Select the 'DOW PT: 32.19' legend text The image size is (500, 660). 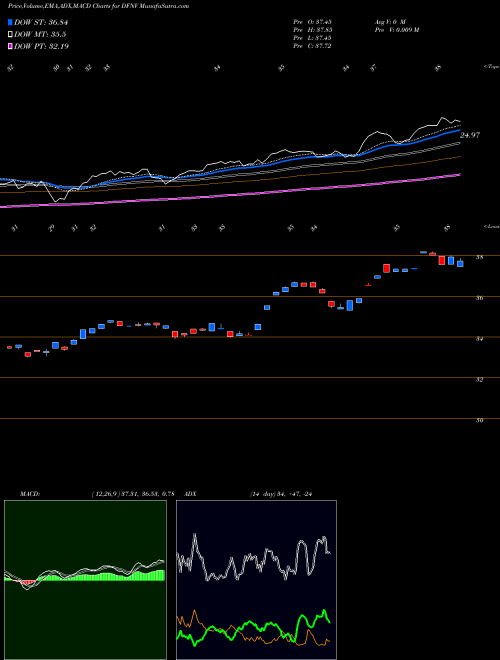pos(41,46)
